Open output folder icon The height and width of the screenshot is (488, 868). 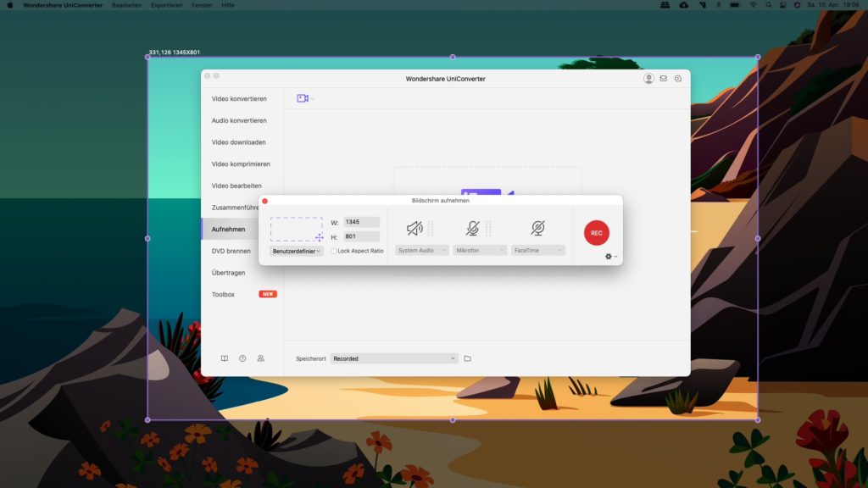tap(468, 358)
